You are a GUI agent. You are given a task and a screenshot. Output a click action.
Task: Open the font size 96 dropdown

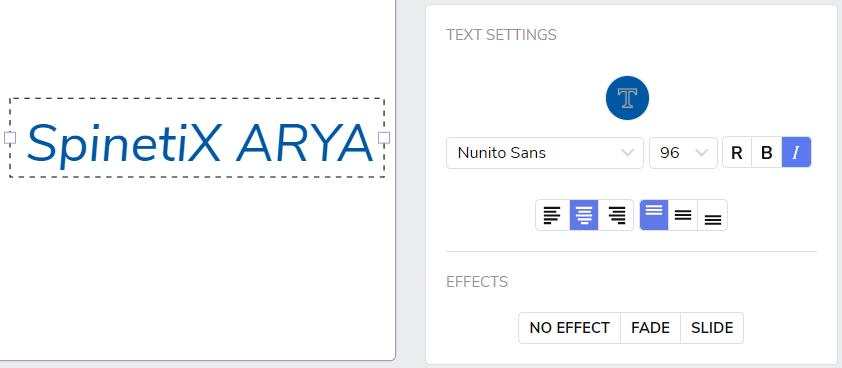pyautogui.click(x=683, y=153)
